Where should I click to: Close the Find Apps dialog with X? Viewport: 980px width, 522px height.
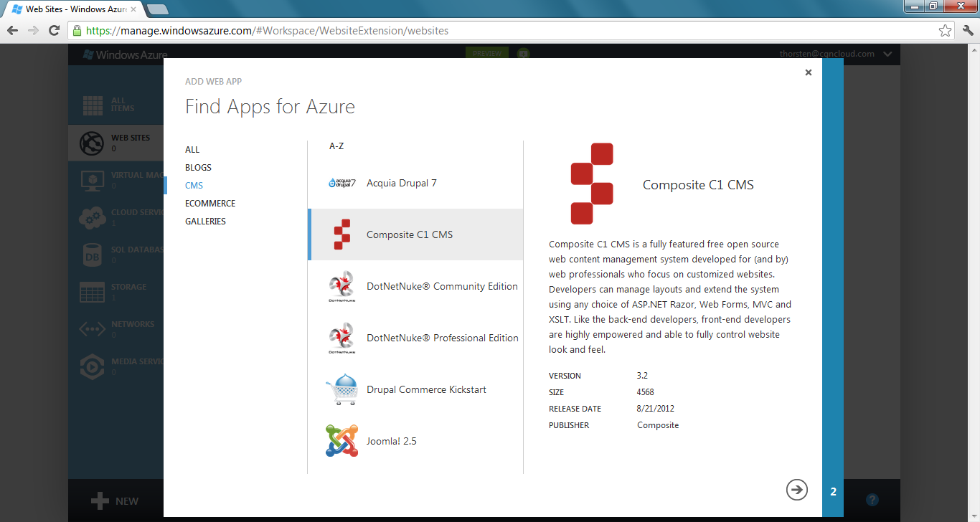(809, 72)
